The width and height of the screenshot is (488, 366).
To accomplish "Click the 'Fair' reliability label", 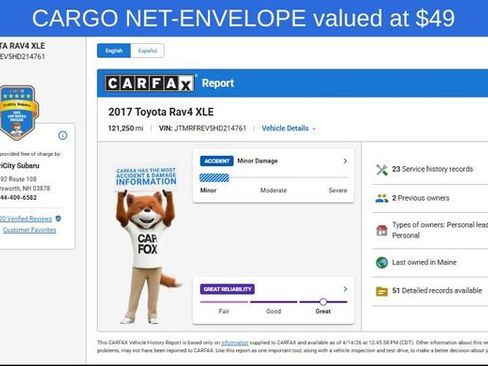I will (x=224, y=311).
